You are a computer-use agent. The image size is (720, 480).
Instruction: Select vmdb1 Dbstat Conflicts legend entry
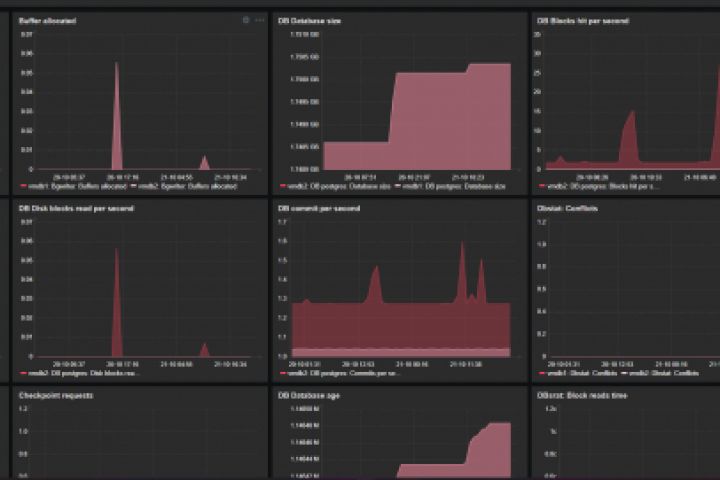coord(578,373)
